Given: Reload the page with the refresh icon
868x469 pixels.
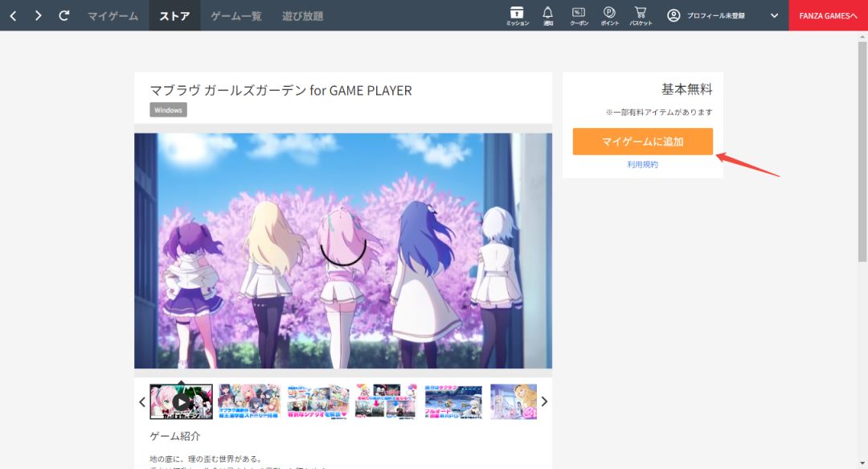Looking at the screenshot, I should pos(63,15).
